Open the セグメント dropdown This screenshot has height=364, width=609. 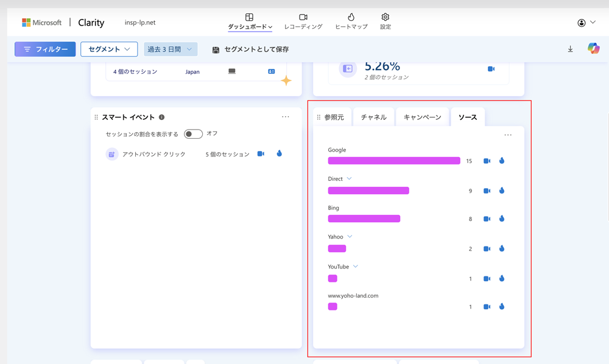109,49
